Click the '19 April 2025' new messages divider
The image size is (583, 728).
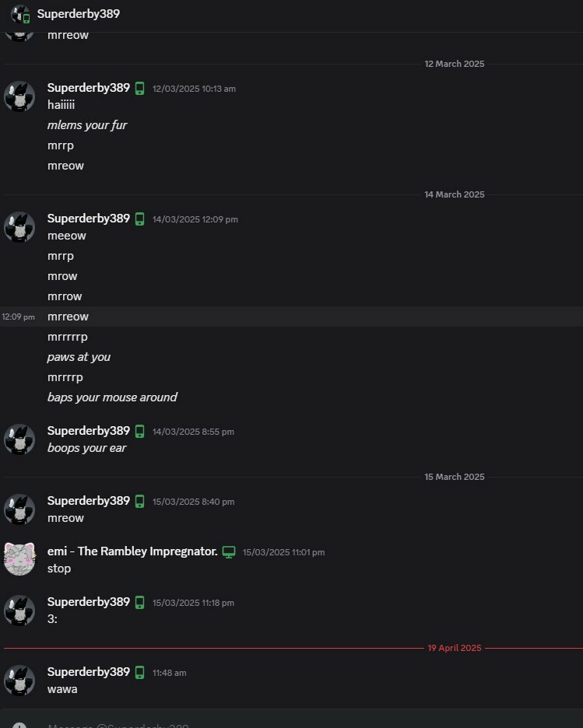pos(455,648)
